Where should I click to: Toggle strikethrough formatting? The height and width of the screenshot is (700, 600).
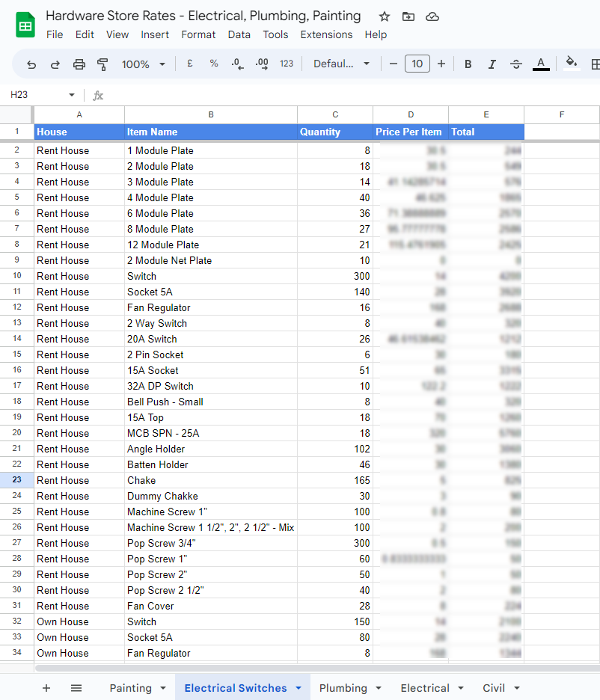516,64
